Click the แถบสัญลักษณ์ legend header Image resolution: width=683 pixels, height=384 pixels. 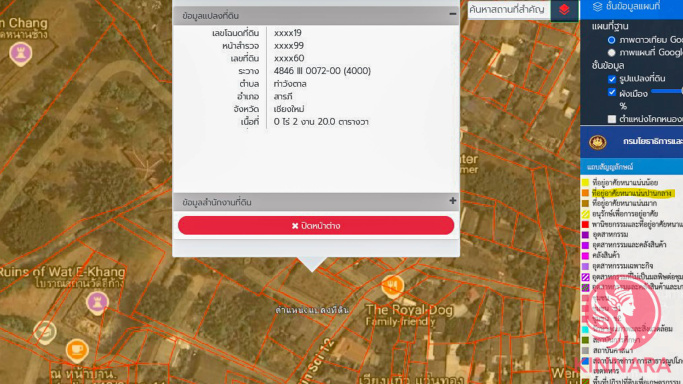pyautogui.click(x=632, y=167)
